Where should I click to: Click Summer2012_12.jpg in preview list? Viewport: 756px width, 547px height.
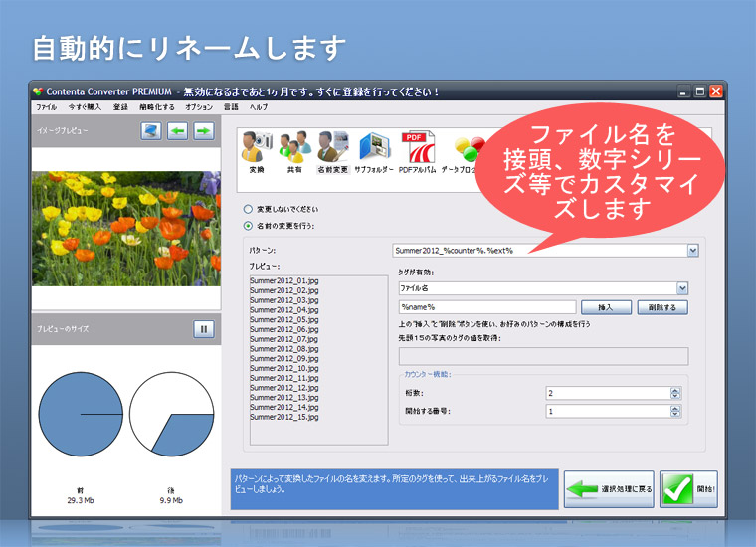283,388
